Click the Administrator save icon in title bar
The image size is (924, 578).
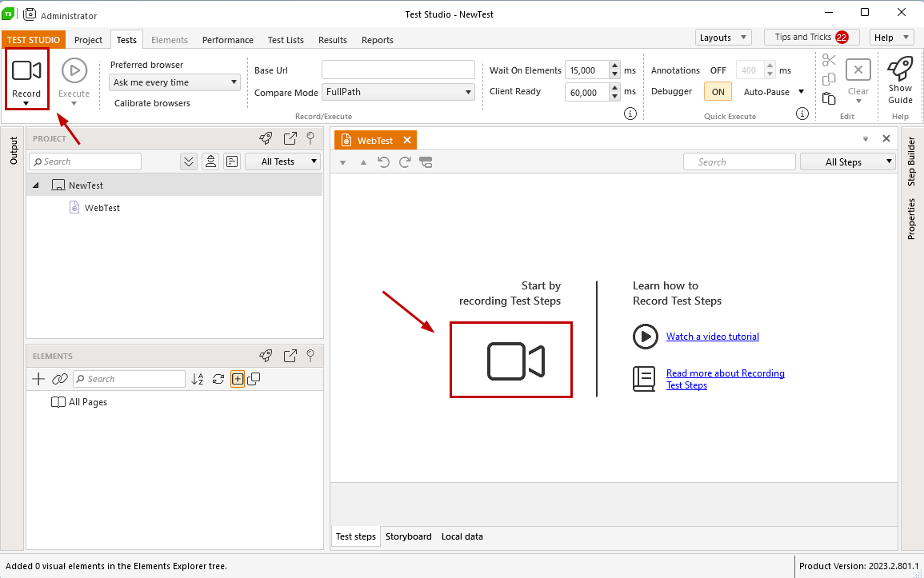[30, 14]
